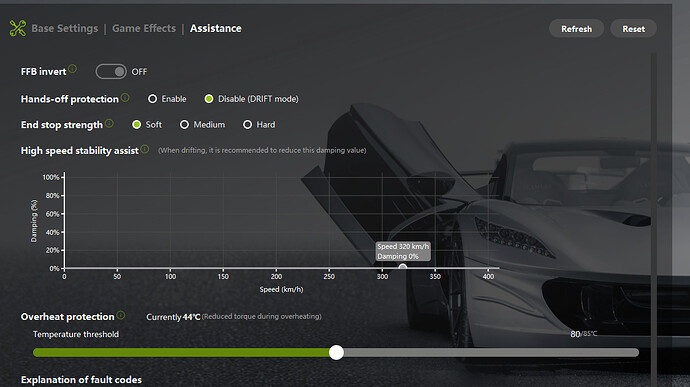
Task: Switch to Base Settings tab
Action: pyautogui.click(x=65, y=29)
